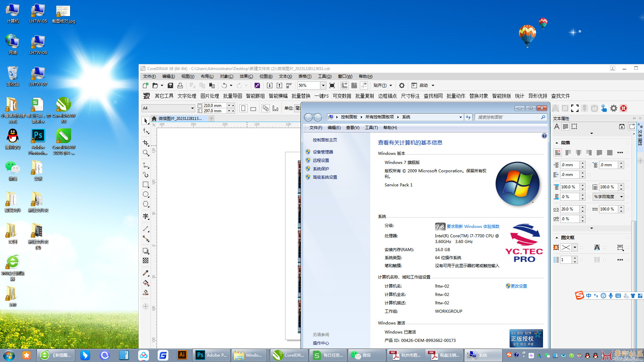The height and width of the screenshot is (362, 644).
Task: Open the 文本(X) menu in CorelDRAW
Action: [x=285, y=76]
